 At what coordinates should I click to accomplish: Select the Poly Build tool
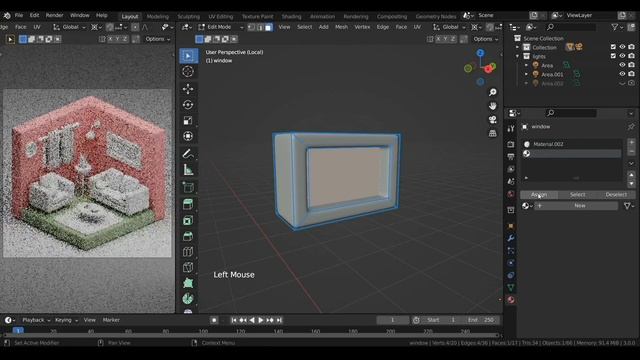coord(188,283)
